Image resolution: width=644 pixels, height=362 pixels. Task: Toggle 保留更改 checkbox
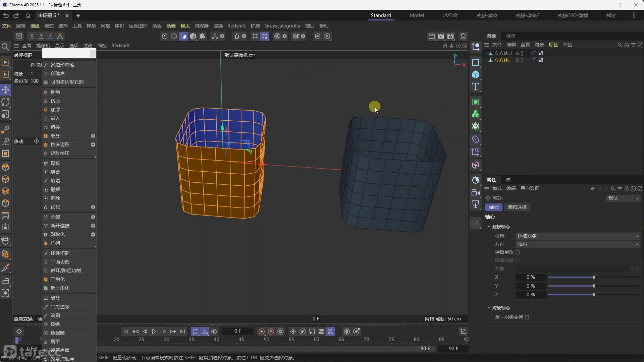(518, 252)
